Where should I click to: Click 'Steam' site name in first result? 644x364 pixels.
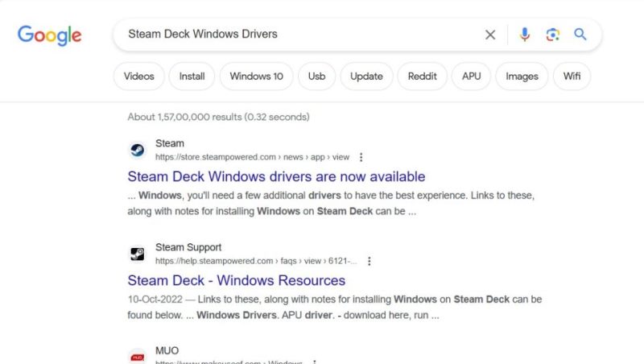[170, 143]
